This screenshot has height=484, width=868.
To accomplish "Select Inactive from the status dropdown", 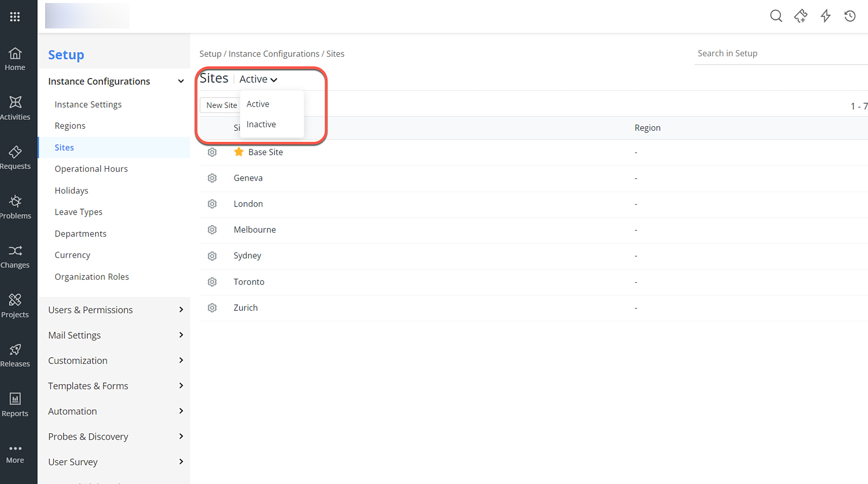I will (261, 124).
